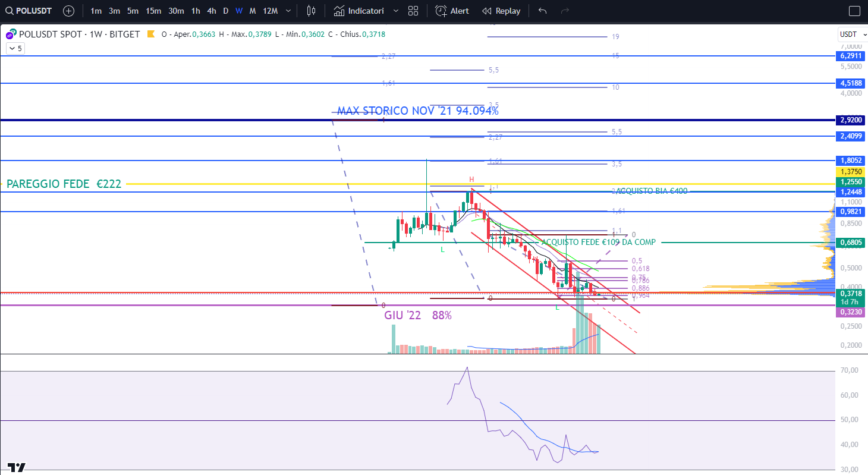The height and width of the screenshot is (475, 868).
Task: Select the 1m timeframe
Action: coord(96,11)
